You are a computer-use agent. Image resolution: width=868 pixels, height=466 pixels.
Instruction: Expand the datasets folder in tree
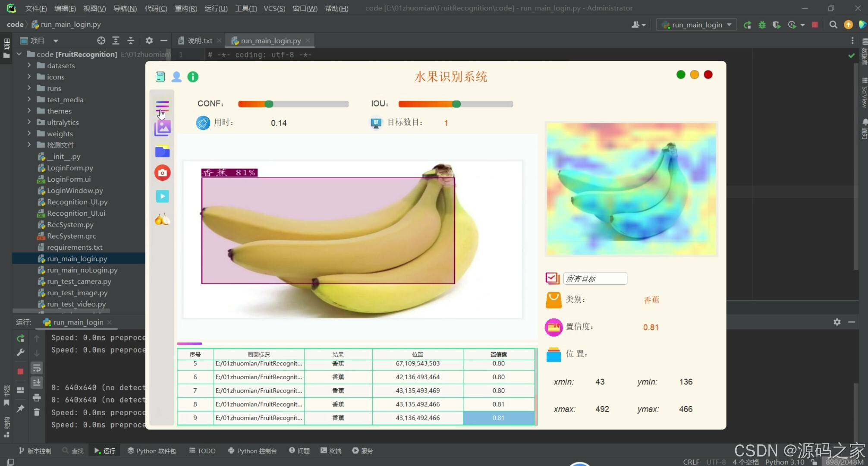click(29, 65)
